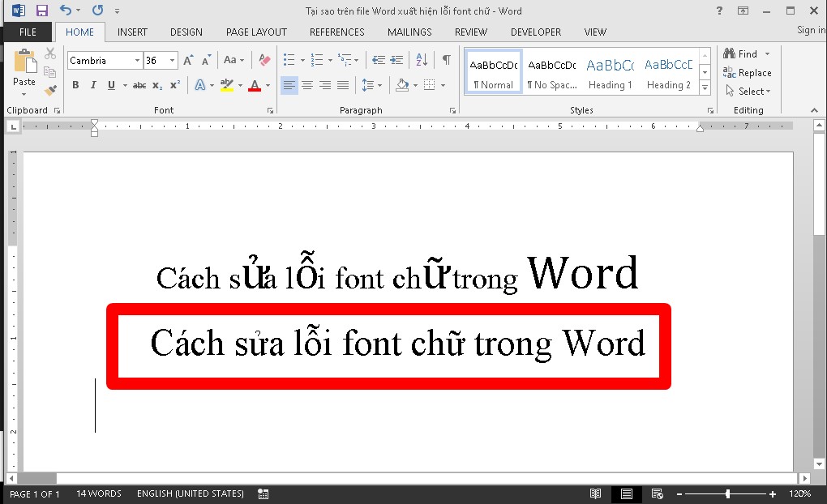This screenshot has height=504, width=827.
Task: Toggle left alignment button
Action: pos(289,85)
